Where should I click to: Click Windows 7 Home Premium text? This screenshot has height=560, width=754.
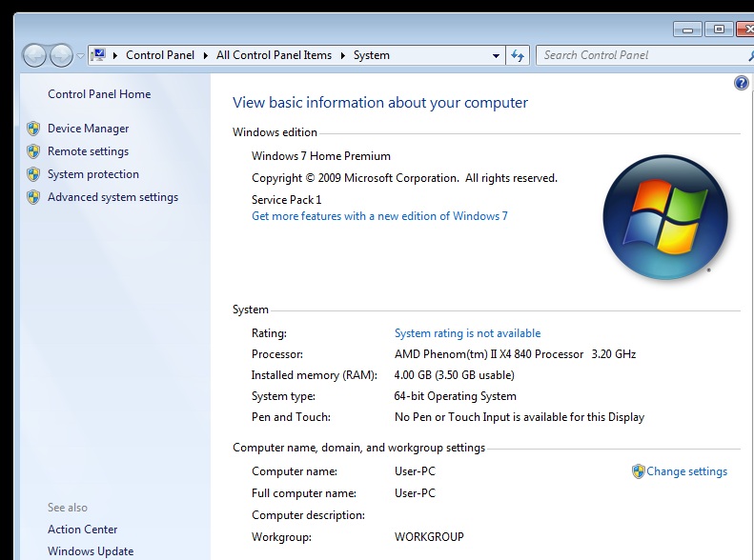point(320,156)
